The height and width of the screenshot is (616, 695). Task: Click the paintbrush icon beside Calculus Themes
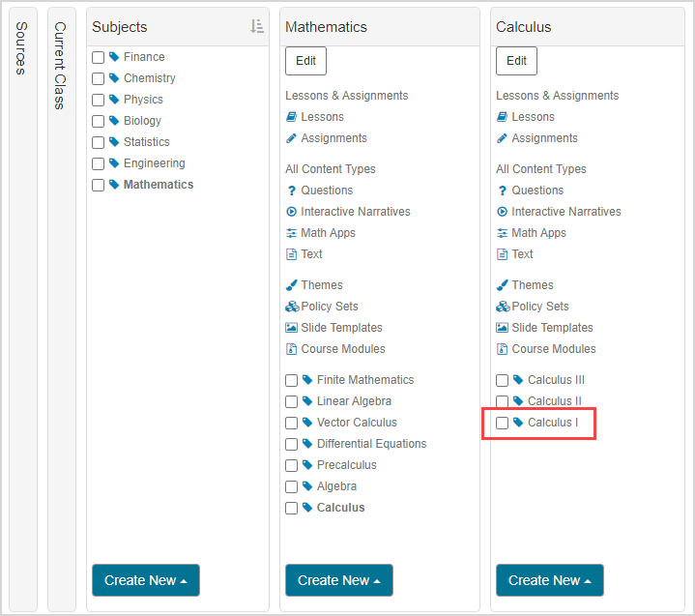[503, 285]
